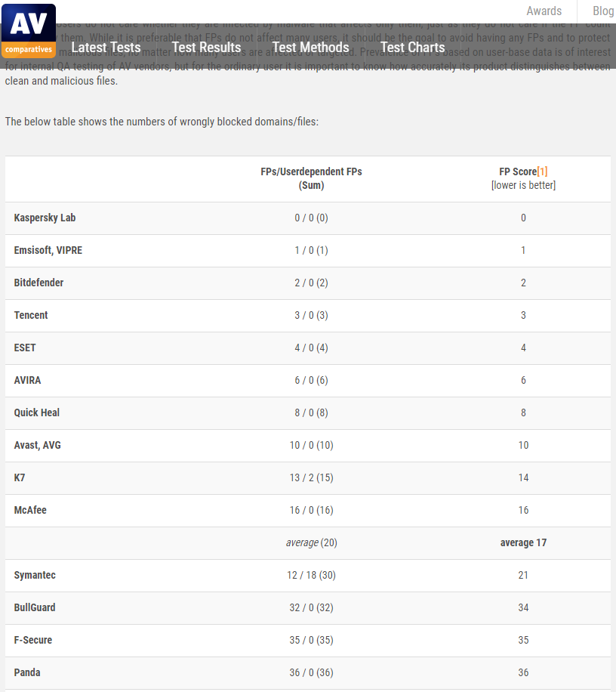616x692 pixels.
Task: Select the AVIRA row label
Action: click(x=27, y=380)
